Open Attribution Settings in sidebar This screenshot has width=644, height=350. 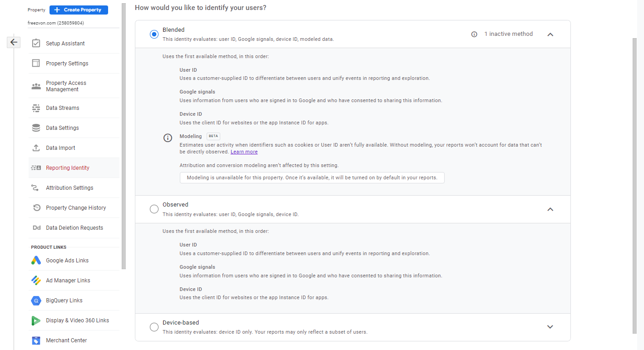pos(69,188)
